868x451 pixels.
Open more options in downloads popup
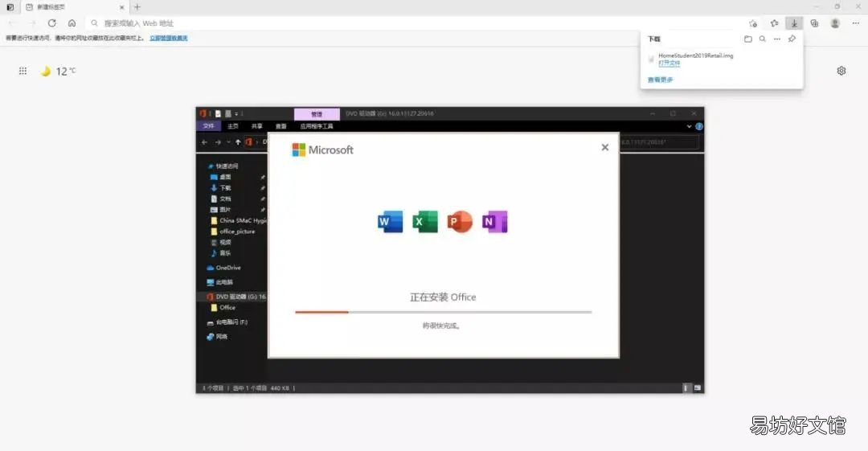coord(777,39)
